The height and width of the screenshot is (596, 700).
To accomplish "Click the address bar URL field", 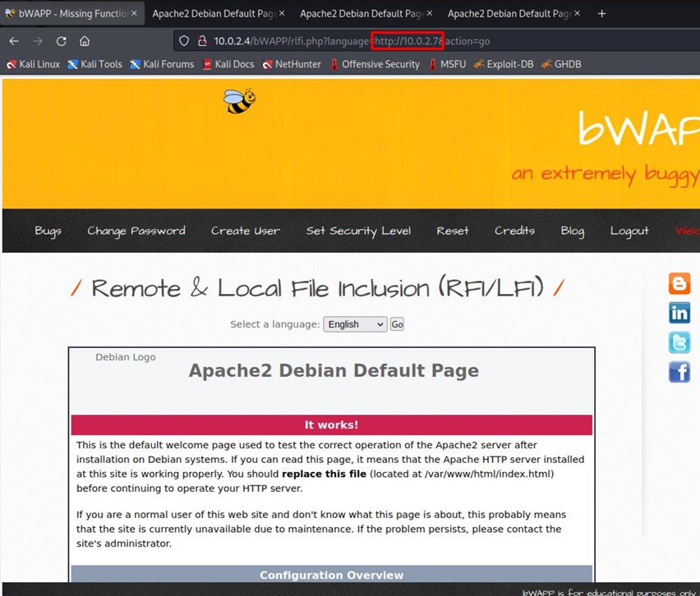I will click(x=436, y=41).
